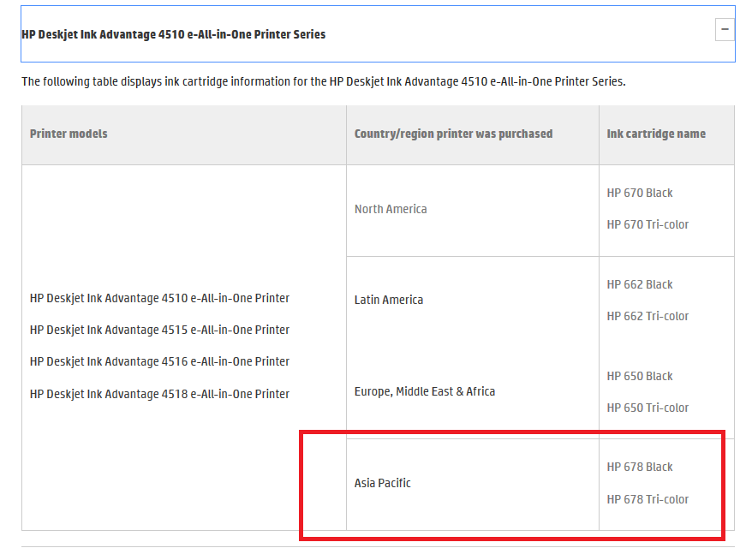The height and width of the screenshot is (560, 746).
Task: Click the HP Deskjet 4510 Printer Series heading
Action: pyautogui.click(x=174, y=34)
